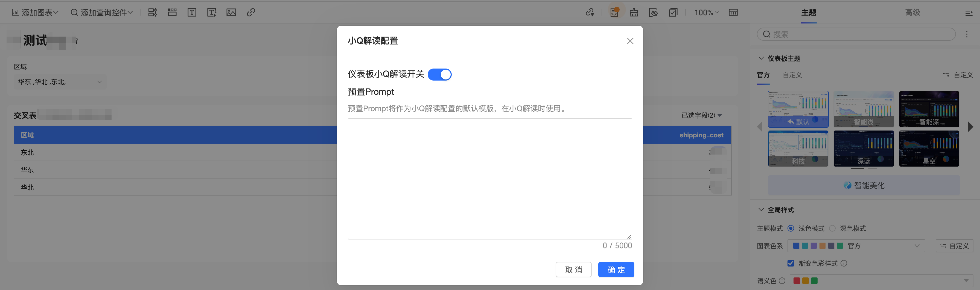Switch to the 高级 tab
This screenshot has height=290, width=980.
tap(912, 13)
